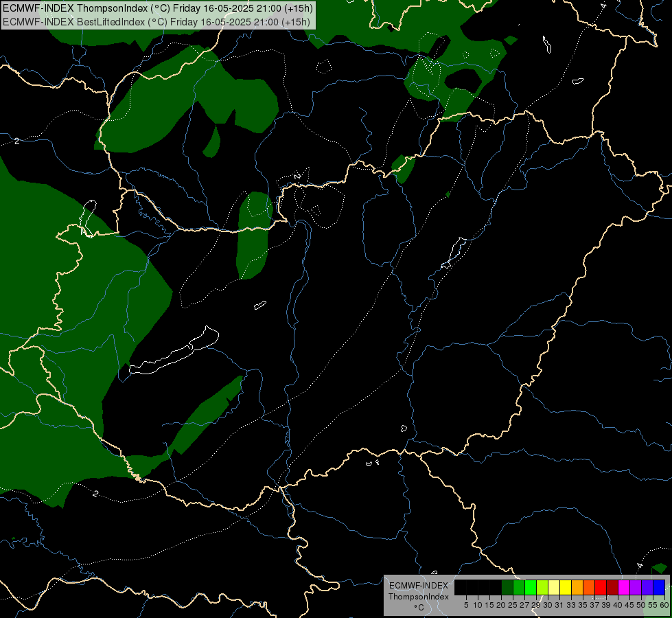Click the legend tick value '60'
This screenshot has height=618, width=672.
coord(664,605)
